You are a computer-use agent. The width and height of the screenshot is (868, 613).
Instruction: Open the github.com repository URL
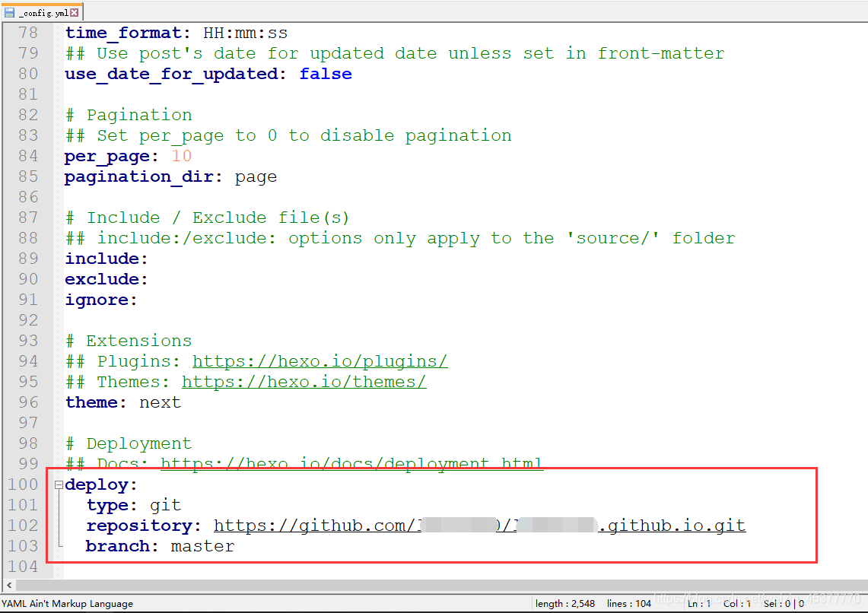coord(479,526)
